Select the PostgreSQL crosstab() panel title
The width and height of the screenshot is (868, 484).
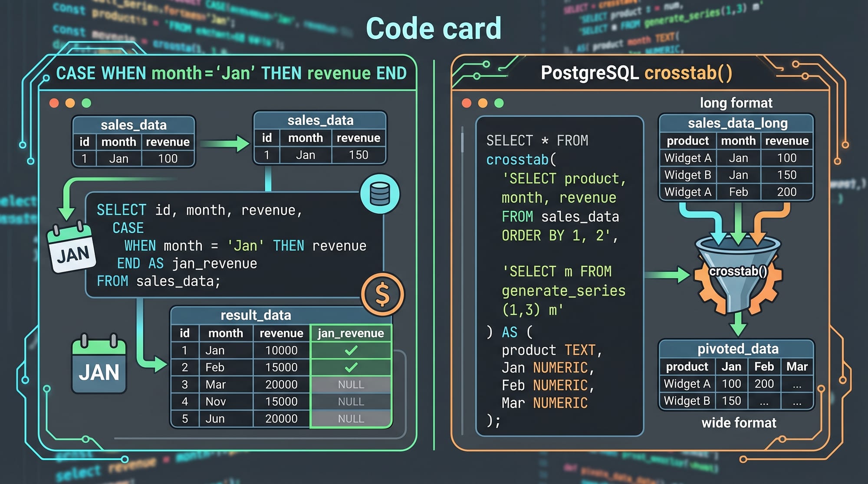[x=636, y=73]
